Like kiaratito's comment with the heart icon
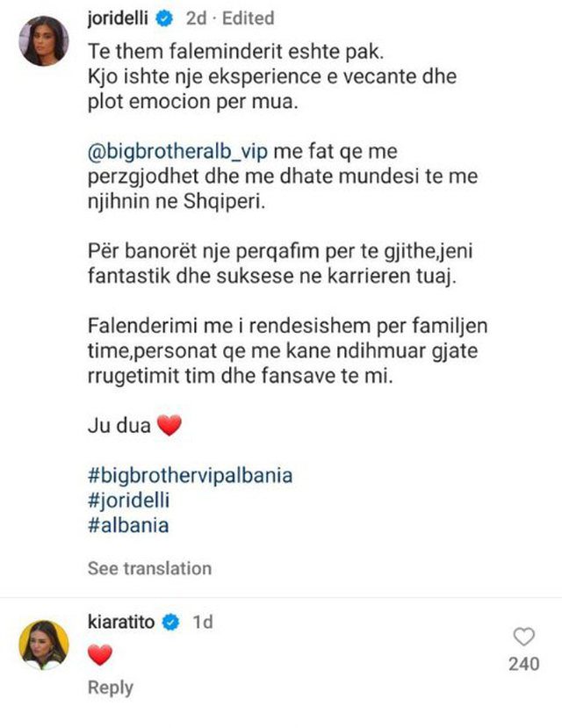562x728 pixels. coord(524,637)
